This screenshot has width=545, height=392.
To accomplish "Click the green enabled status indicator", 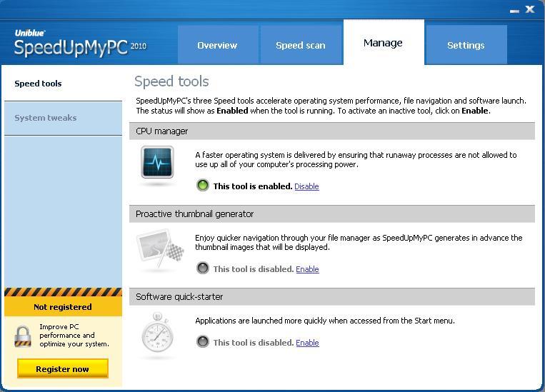I will tap(203, 186).
